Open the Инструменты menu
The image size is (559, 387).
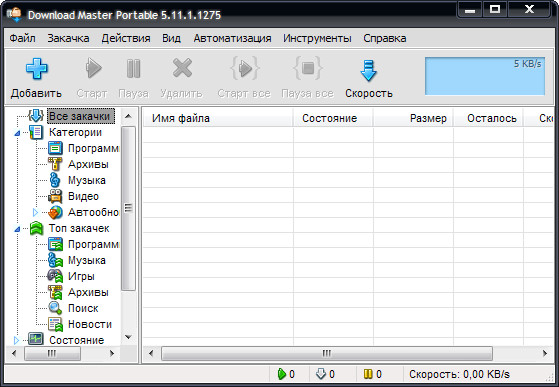point(317,38)
